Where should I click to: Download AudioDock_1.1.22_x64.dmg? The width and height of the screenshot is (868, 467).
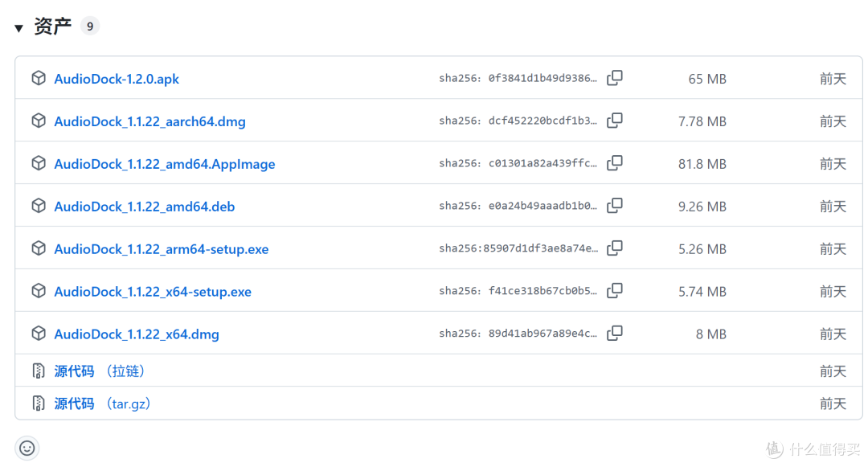pos(136,334)
